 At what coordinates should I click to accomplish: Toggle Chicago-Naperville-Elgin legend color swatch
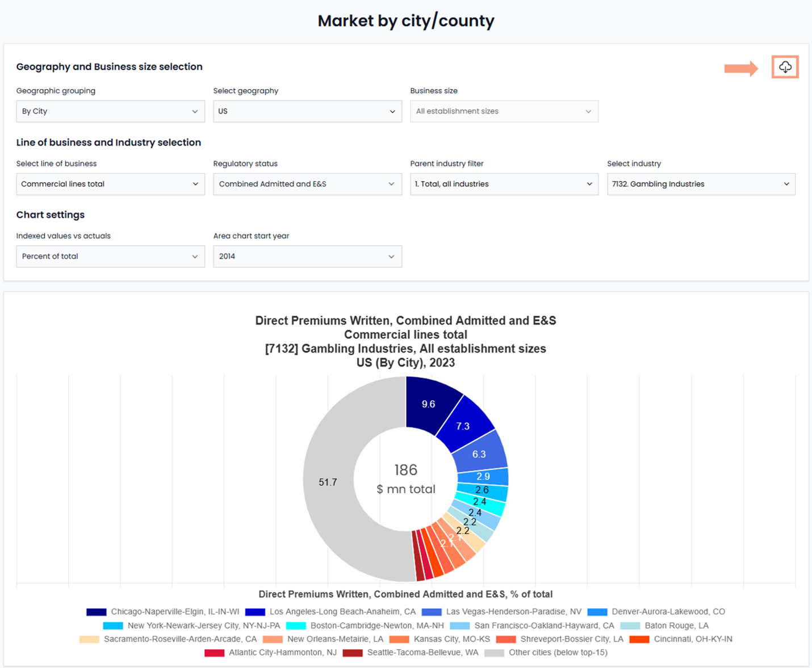pos(96,612)
